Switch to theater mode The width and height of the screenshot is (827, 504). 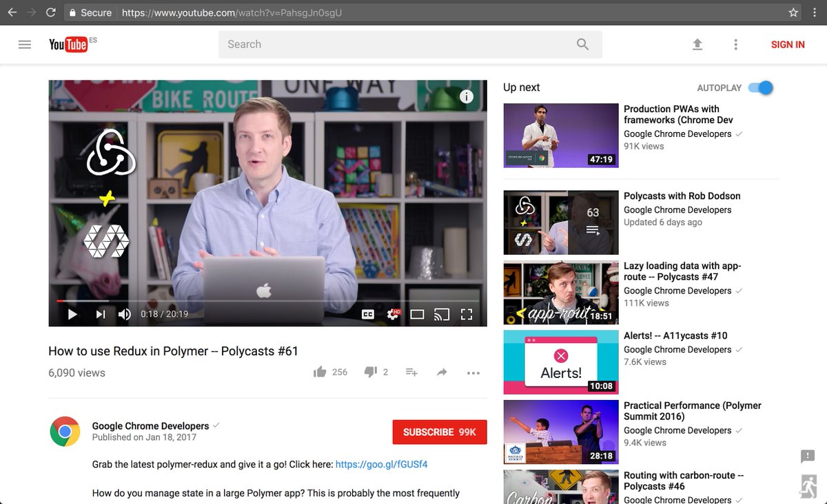[x=417, y=315]
